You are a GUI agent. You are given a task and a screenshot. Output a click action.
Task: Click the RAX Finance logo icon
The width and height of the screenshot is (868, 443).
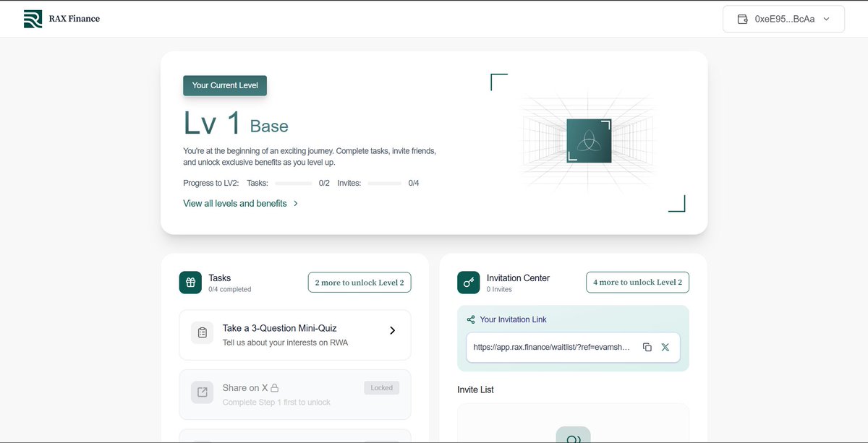tap(33, 19)
